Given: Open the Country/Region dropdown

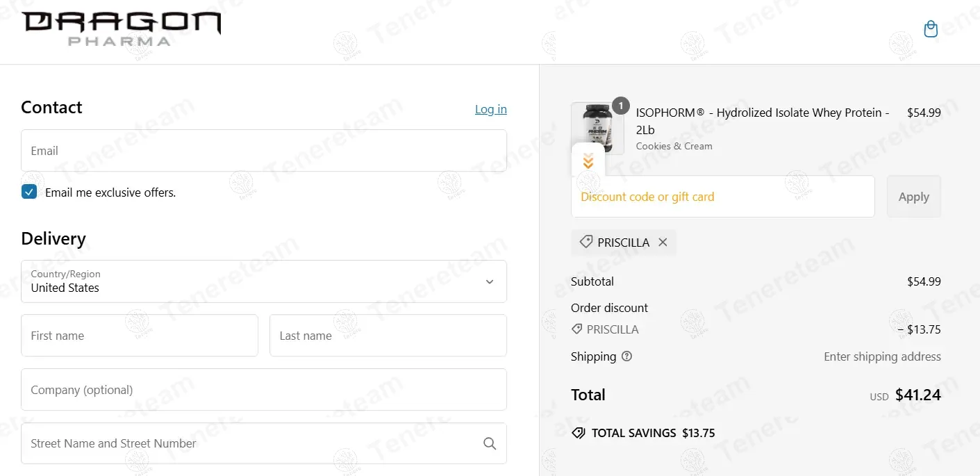Looking at the screenshot, I should pyautogui.click(x=264, y=281).
